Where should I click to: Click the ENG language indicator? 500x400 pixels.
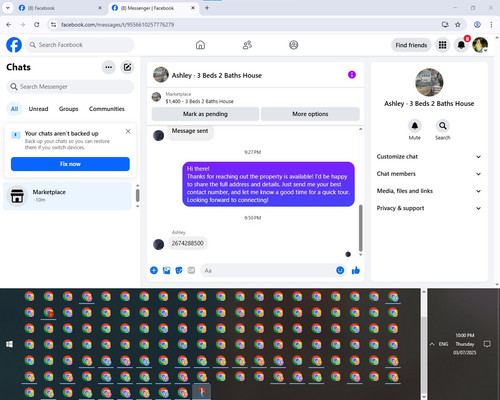coord(443,344)
